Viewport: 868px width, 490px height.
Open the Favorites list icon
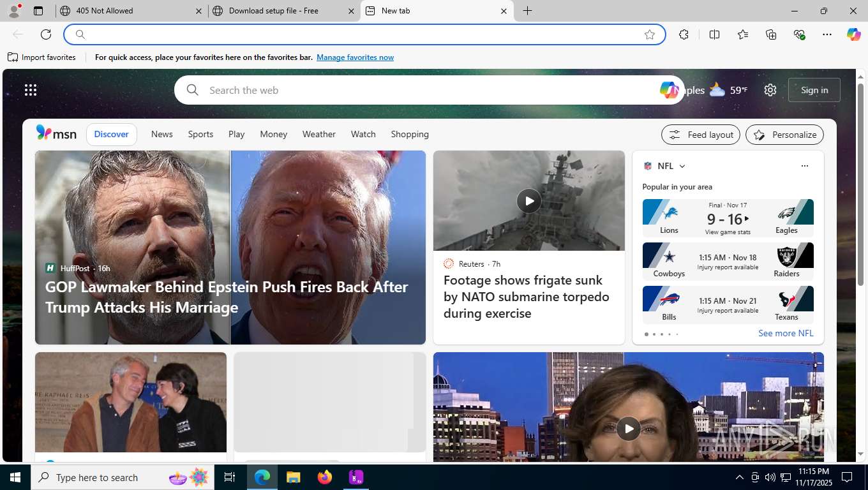[x=743, y=34]
